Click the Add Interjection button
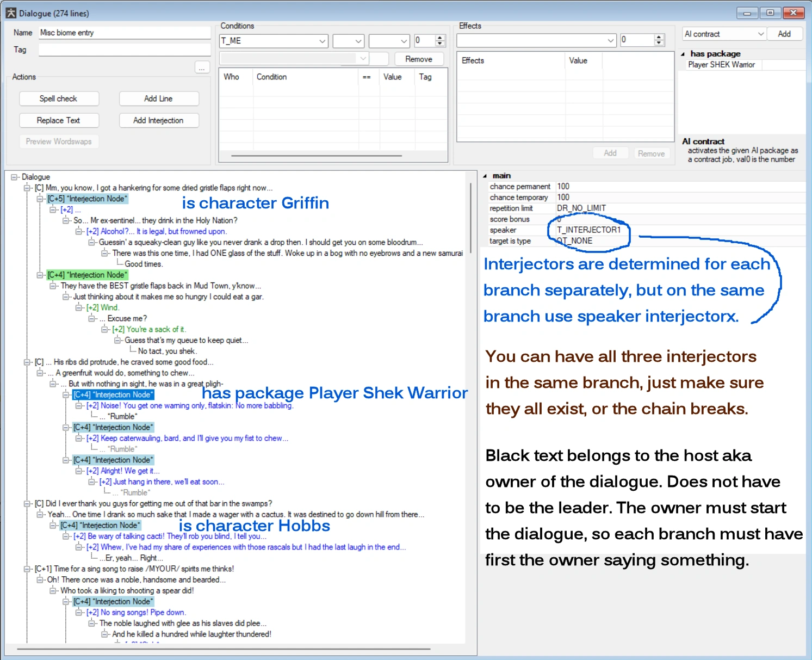This screenshot has width=812, height=660. [159, 120]
